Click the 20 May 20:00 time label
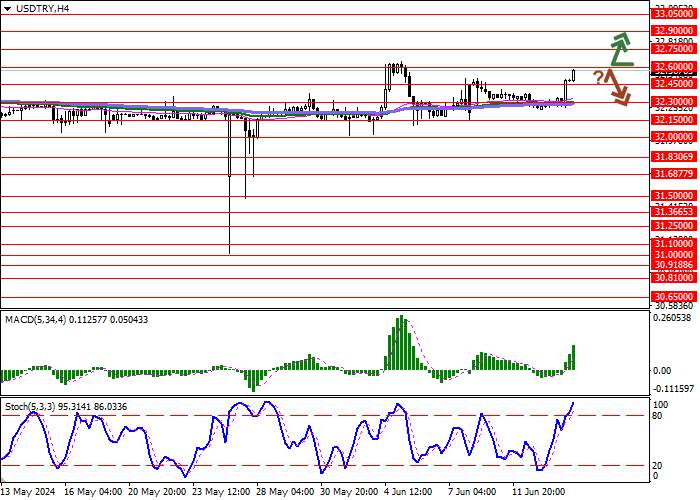This screenshot has height=500, width=700. click(157, 492)
